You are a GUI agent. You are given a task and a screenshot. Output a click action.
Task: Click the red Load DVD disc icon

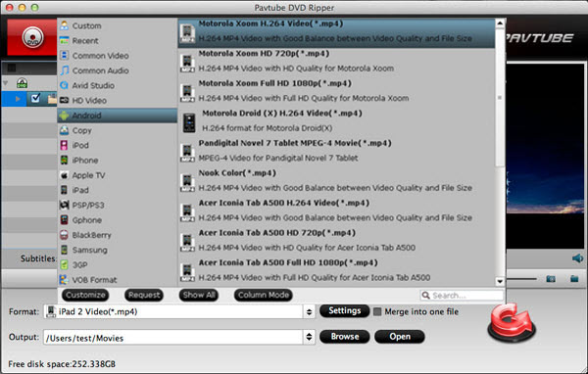(32, 37)
